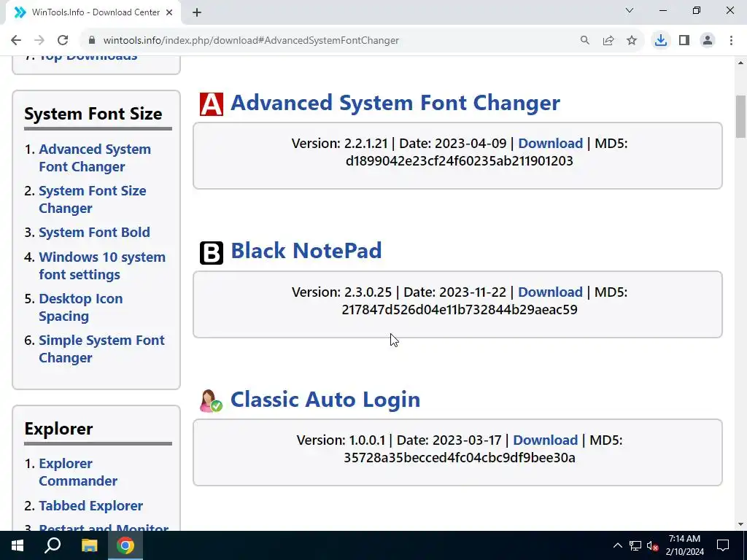Open the Black NotePad heading link

[x=306, y=251]
